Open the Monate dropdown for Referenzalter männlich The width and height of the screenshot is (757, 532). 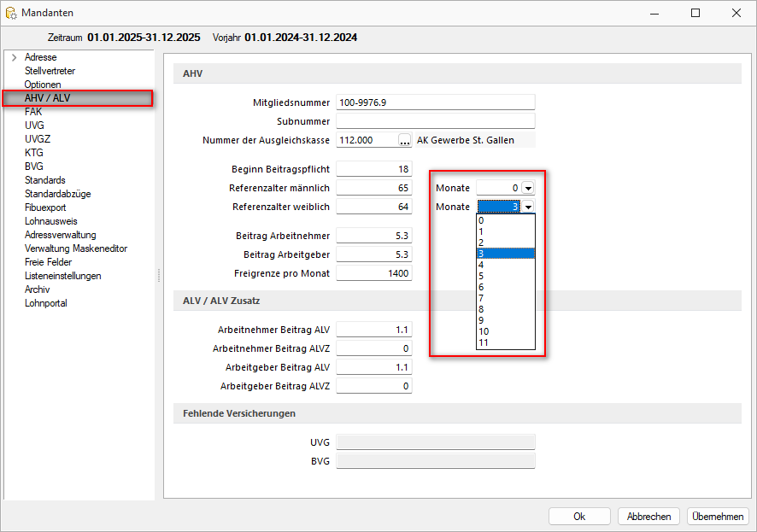(x=528, y=188)
